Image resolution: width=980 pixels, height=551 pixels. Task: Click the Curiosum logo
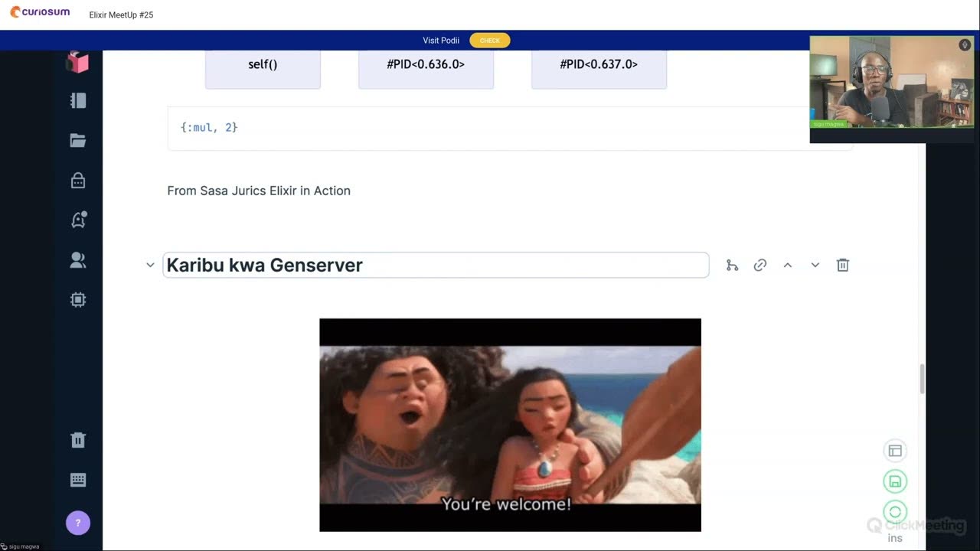coord(40,12)
